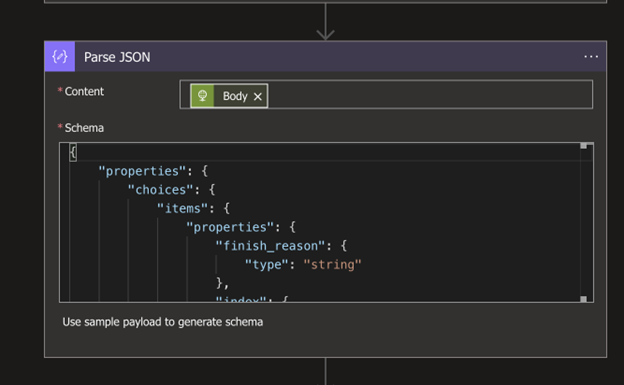
Task: Click the opening brace on first line
Action: point(73,152)
